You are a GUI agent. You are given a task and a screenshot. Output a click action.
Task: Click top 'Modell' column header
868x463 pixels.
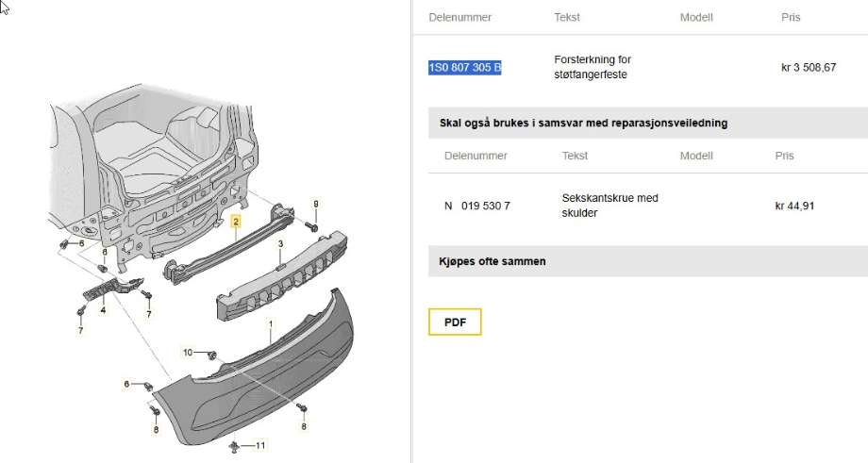pos(696,17)
